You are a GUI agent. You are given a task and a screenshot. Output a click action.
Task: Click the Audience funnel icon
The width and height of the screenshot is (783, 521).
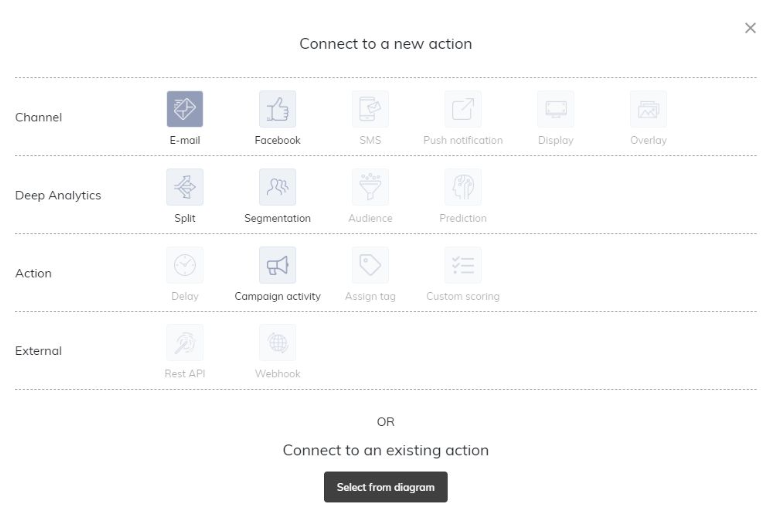point(370,187)
